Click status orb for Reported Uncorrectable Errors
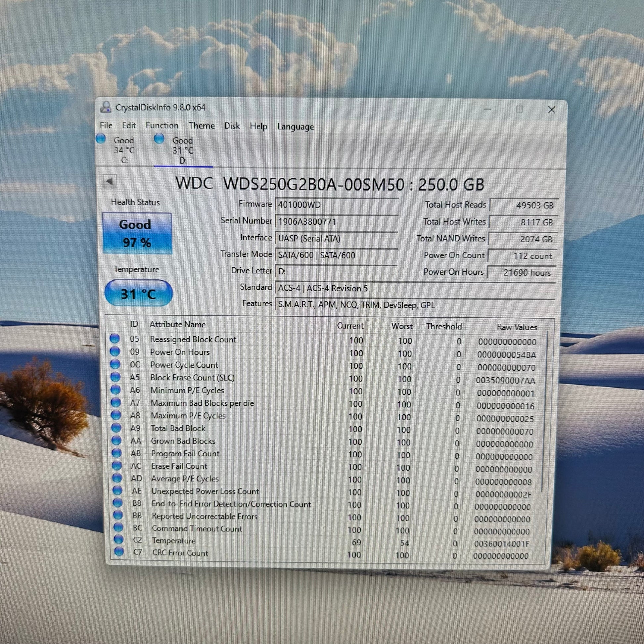644x644 pixels. pyautogui.click(x=118, y=515)
